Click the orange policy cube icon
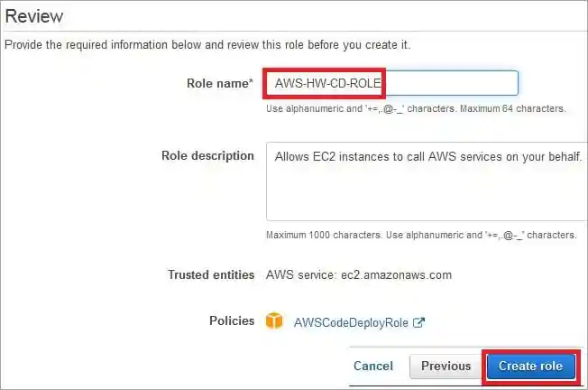This screenshot has width=588, height=390. coord(274,321)
